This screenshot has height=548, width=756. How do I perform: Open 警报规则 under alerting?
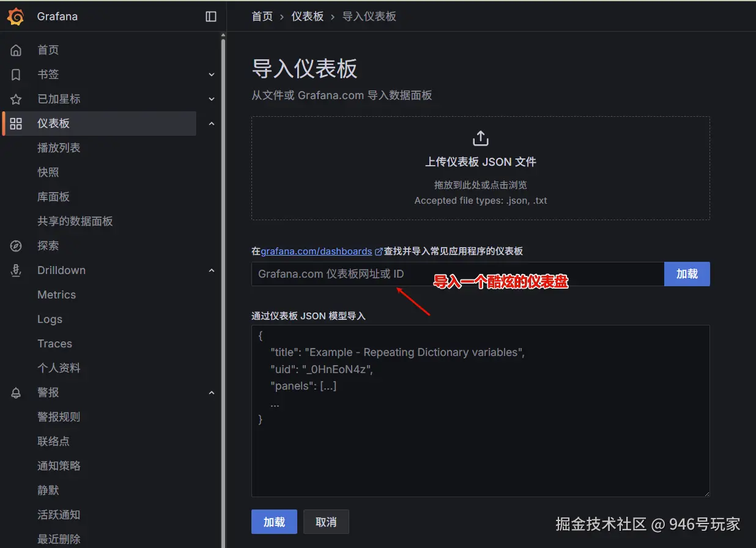click(x=59, y=417)
